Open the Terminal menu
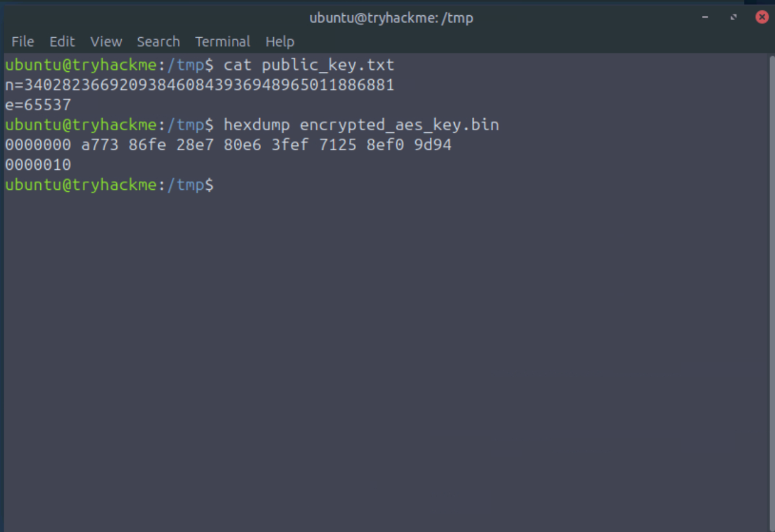Screen dimensions: 775x532 pyautogui.click(x=222, y=41)
